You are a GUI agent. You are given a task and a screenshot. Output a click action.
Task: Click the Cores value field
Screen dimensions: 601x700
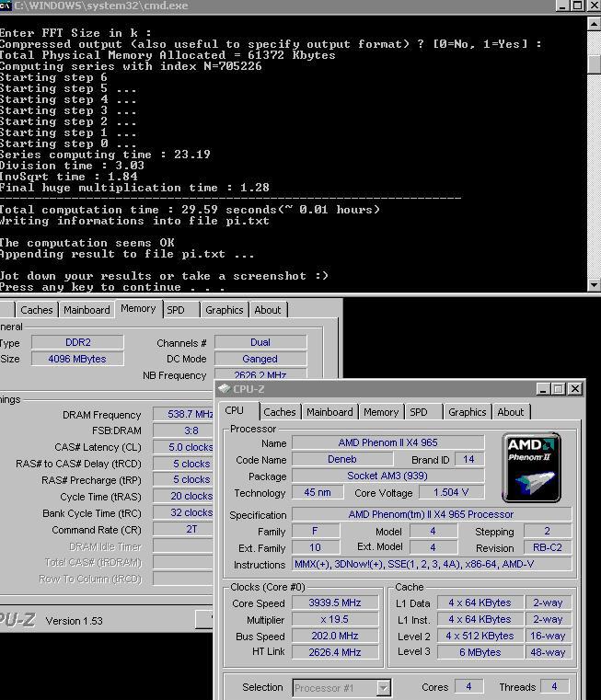pos(468,686)
